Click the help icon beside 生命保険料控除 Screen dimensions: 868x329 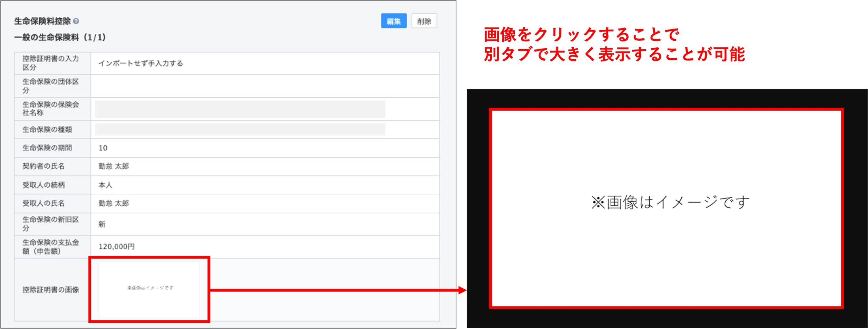point(76,21)
